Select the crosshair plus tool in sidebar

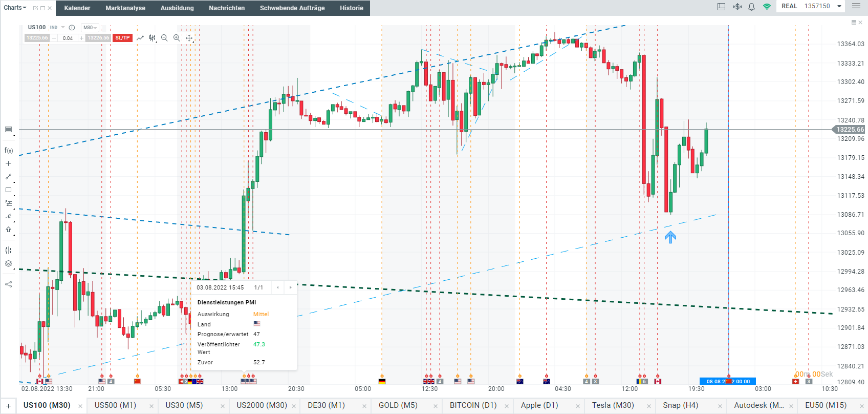(8, 163)
